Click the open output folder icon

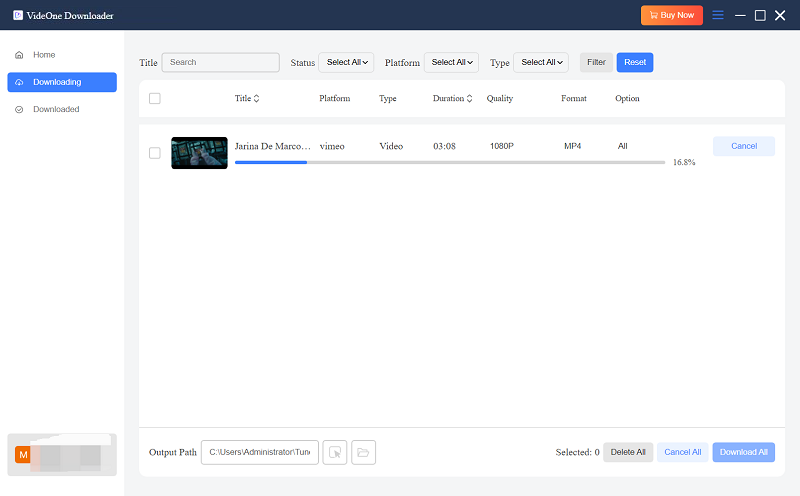(x=363, y=452)
